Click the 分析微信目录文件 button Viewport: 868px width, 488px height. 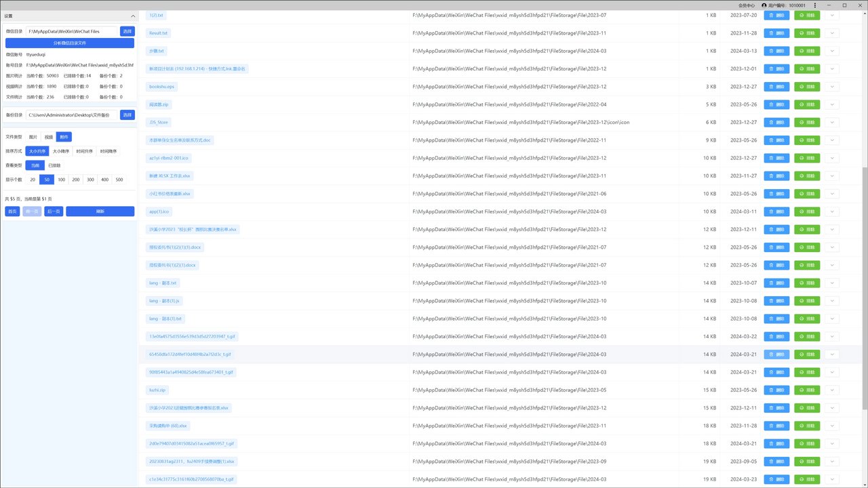point(70,43)
